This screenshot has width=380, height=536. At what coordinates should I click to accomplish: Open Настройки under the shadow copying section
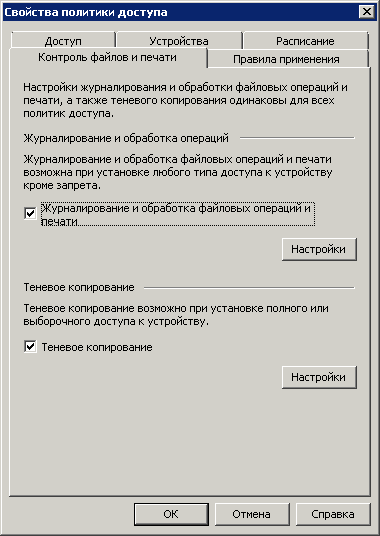point(319,377)
